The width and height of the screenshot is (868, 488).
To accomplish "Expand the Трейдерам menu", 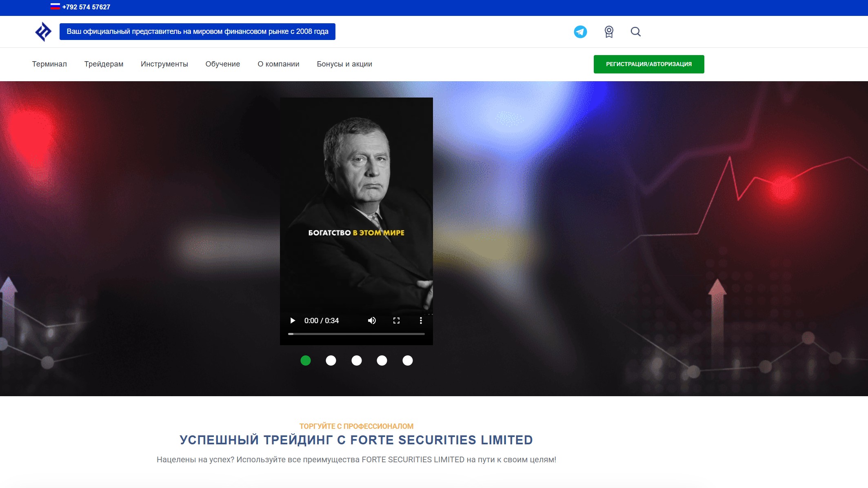I will point(104,64).
